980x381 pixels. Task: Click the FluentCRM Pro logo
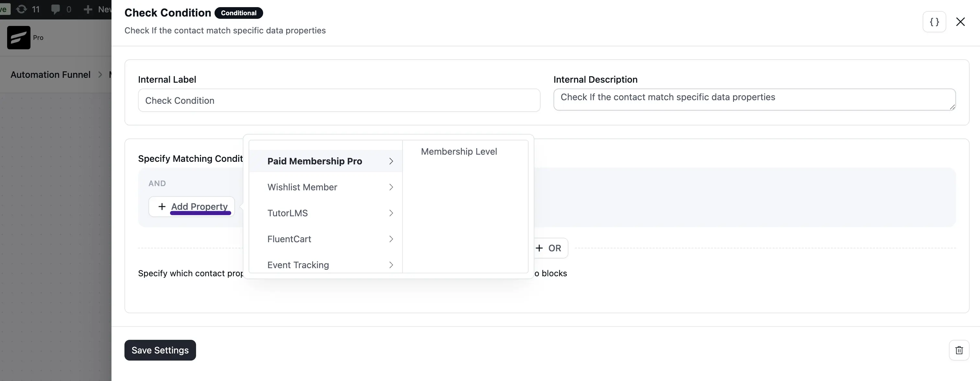point(19,38)
